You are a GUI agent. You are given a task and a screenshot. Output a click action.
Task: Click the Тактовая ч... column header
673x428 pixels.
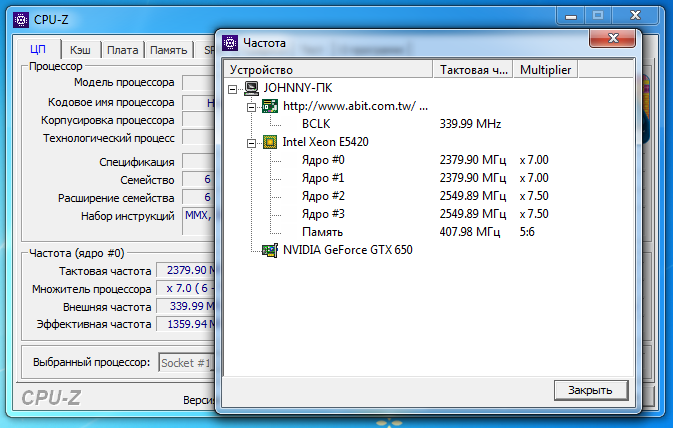coord(473,70)
